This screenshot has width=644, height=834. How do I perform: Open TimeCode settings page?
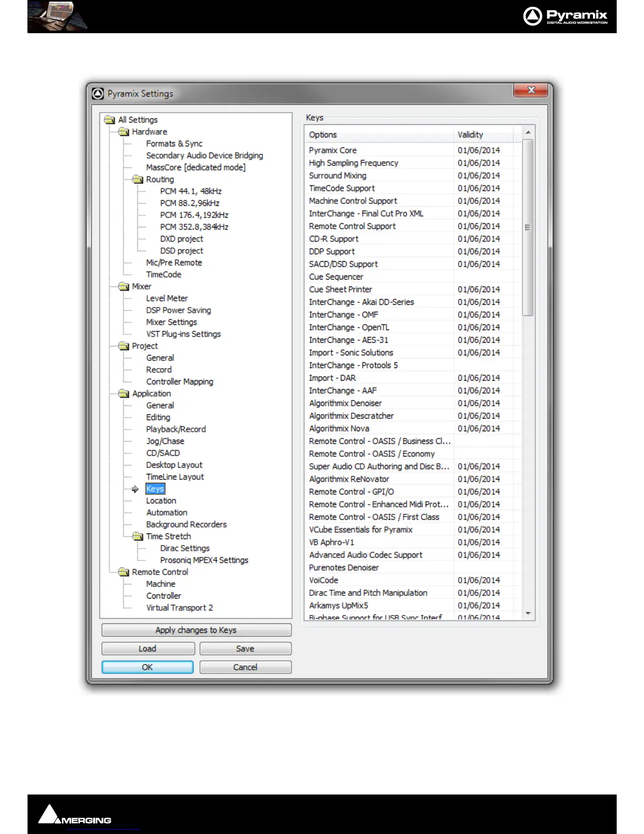coord(164,275)
